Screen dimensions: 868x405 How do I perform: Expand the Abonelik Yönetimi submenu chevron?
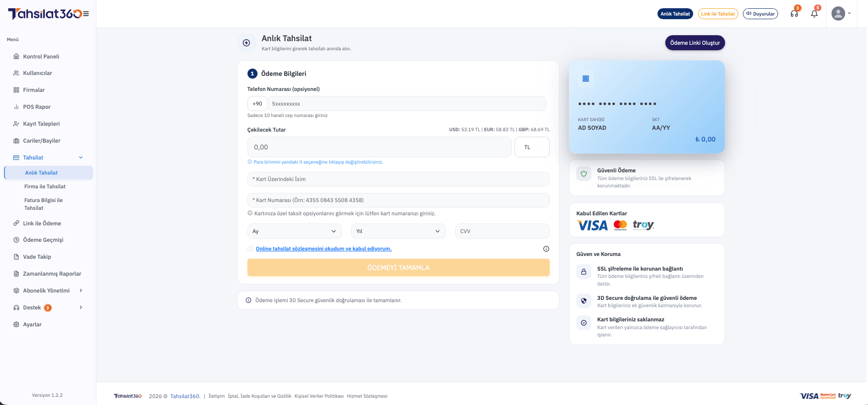click(81, 291)
